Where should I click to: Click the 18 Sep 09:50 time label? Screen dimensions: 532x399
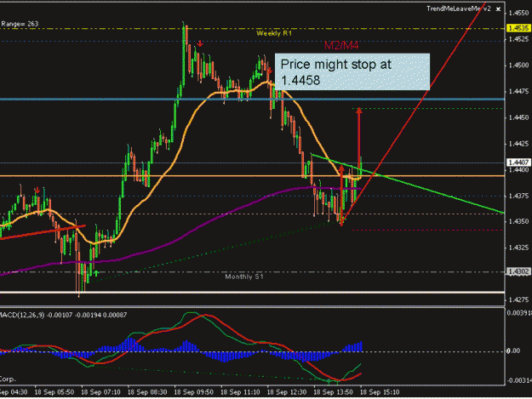tap(194, 392)
